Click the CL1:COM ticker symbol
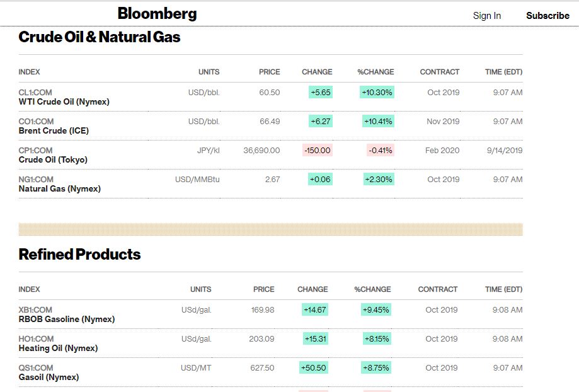579x392 pixels. [36, 92]
